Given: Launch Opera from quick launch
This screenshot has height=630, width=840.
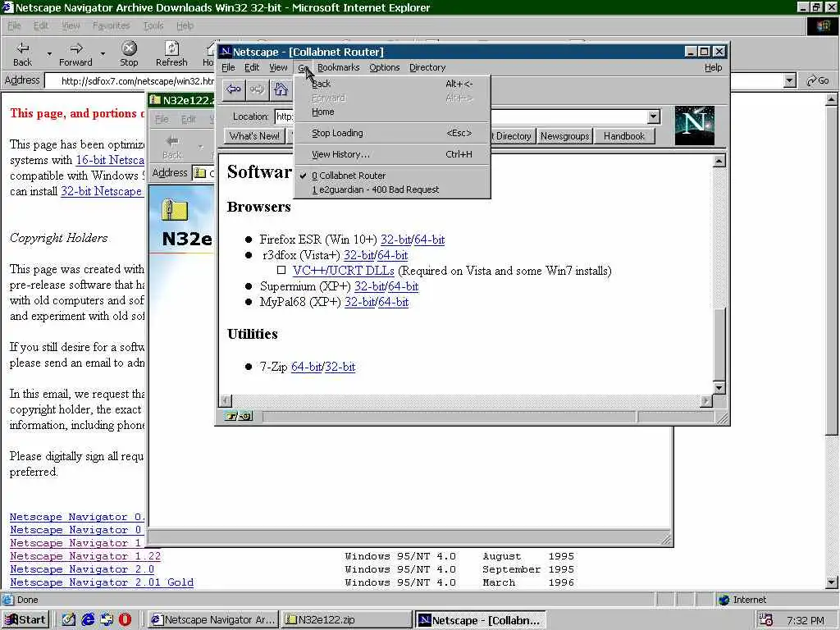Looking at the screenshot, I should click(125, 619).
